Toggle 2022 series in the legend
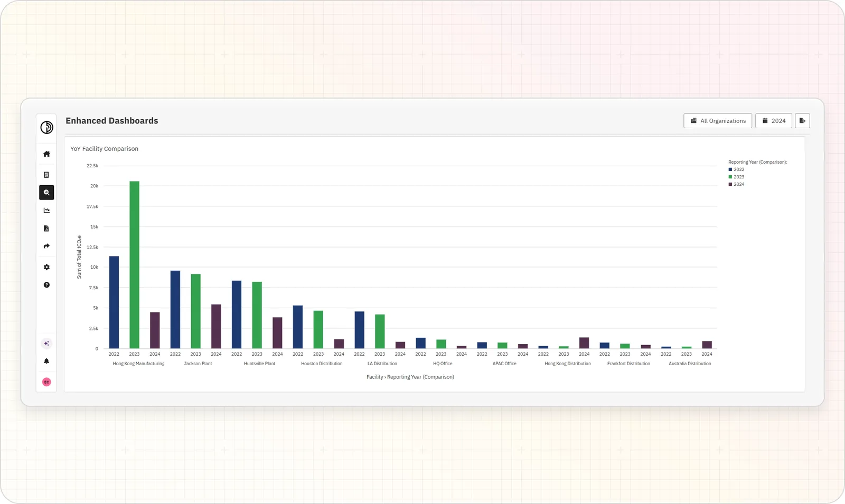Screen dimensions: 845x504 (736, 169)
